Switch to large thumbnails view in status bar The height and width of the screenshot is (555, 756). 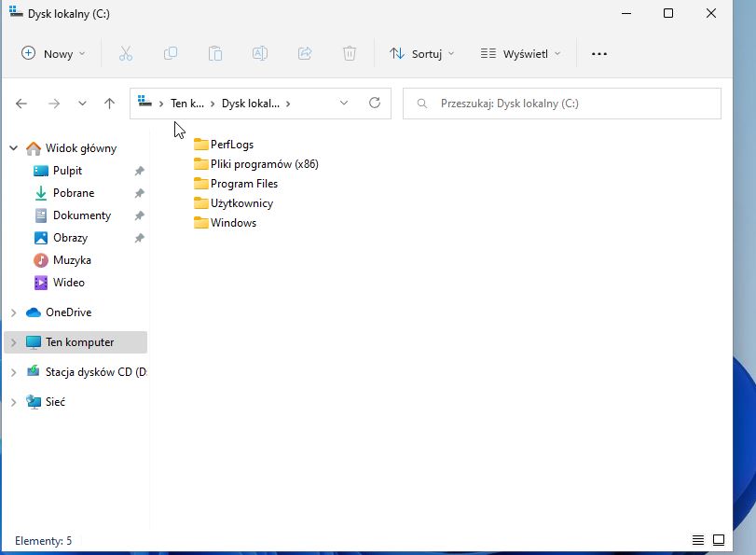click(719, 540)
